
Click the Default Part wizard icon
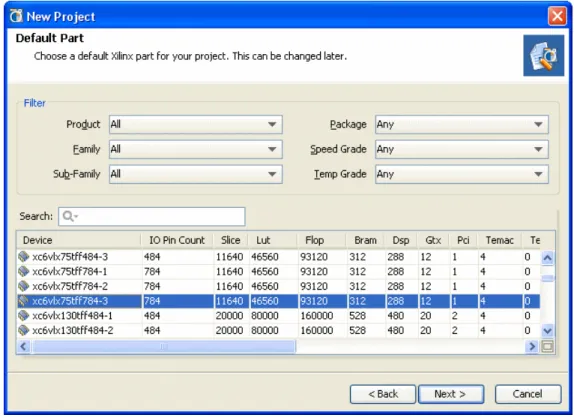click(543, 56)
